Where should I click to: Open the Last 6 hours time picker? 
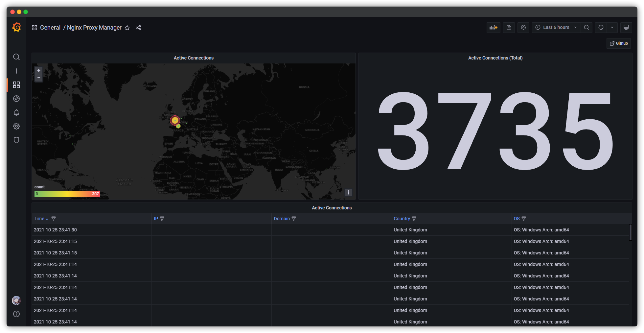pyautogui.click(x=556, y=27)
